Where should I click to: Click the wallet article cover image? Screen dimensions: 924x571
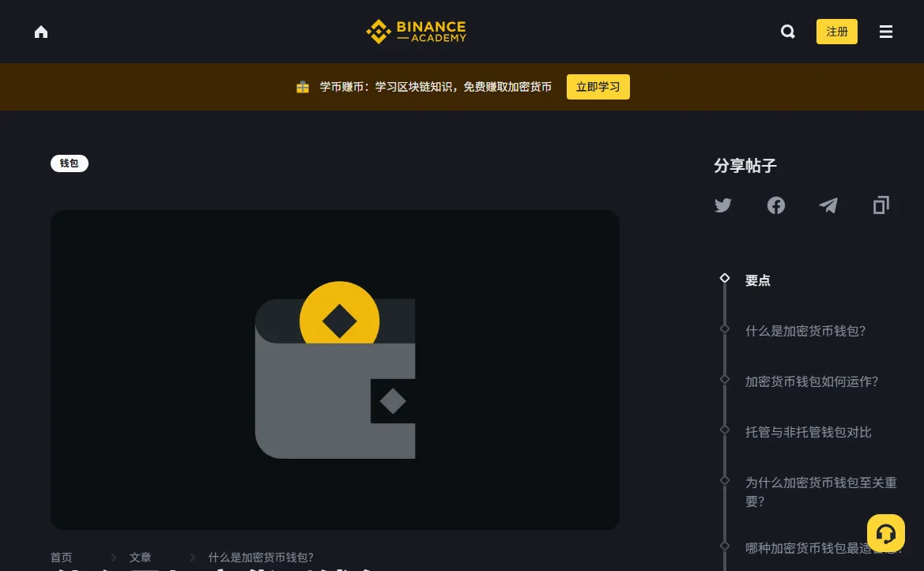click(x=334, y=370)
